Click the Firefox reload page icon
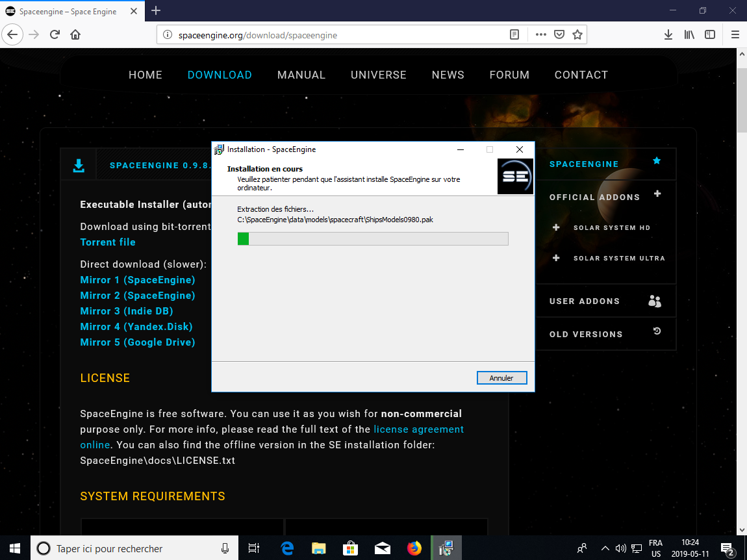Viewport: 747px width, 560px height. [55, 35]
